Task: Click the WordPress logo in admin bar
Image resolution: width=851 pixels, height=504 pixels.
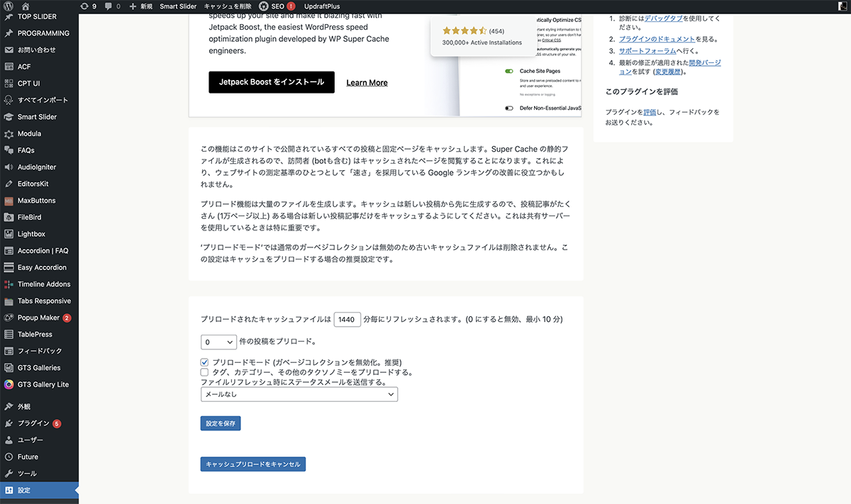Action: (9, 6)
